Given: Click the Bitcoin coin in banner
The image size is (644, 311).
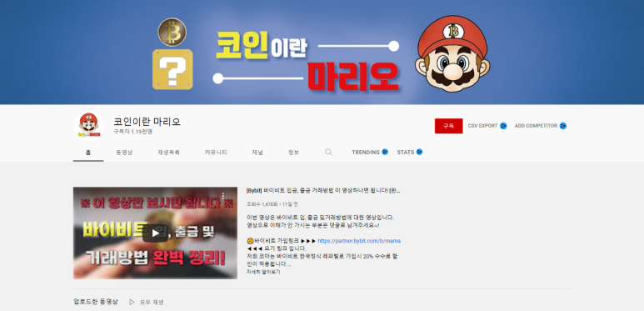Looking at the screenshot, I should pyautogui.click(x=172, y=32).
